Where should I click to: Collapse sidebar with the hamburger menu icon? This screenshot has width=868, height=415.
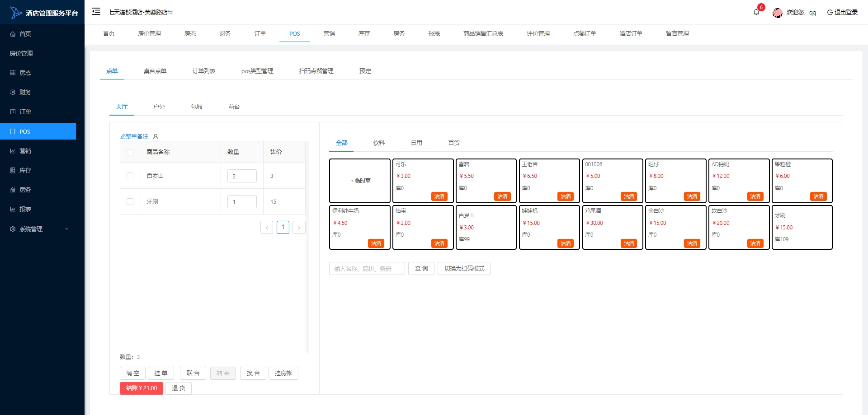pos(96,12)
